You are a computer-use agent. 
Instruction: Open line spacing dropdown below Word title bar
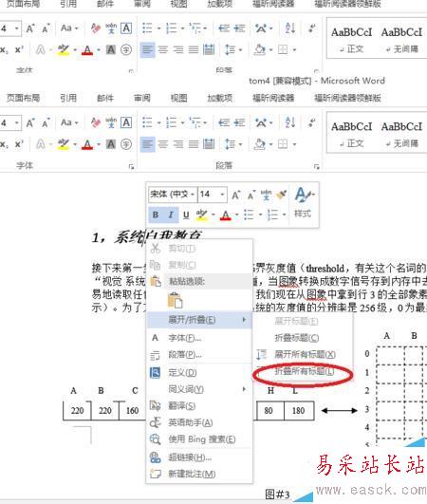233,144
